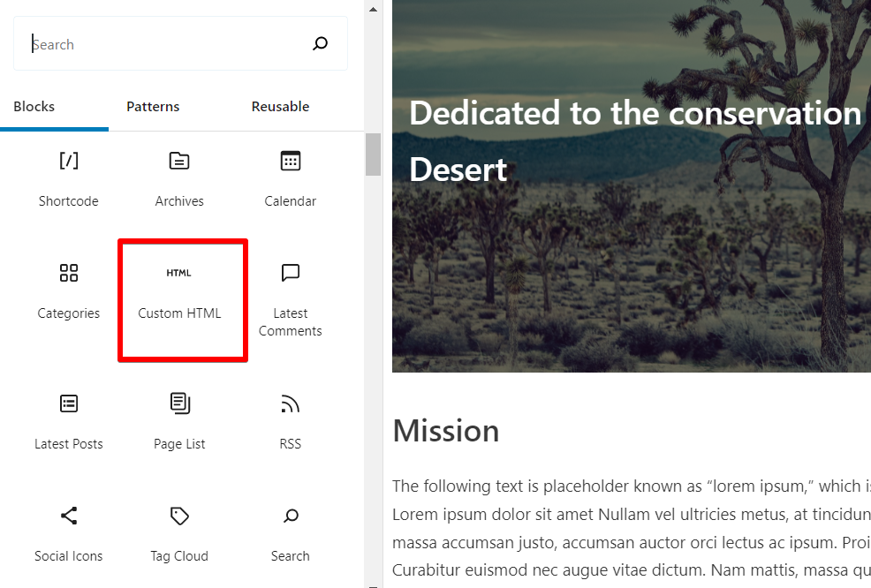Click the Mission heading in the editor
Image resolution: width=871 pixels, height=588 pixels.
click(x=446, y=431)
